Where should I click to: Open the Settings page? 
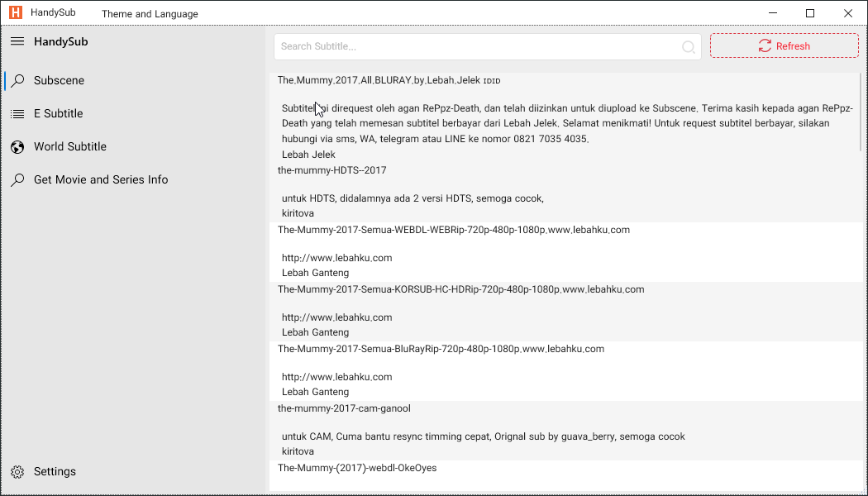pos(53,471)
